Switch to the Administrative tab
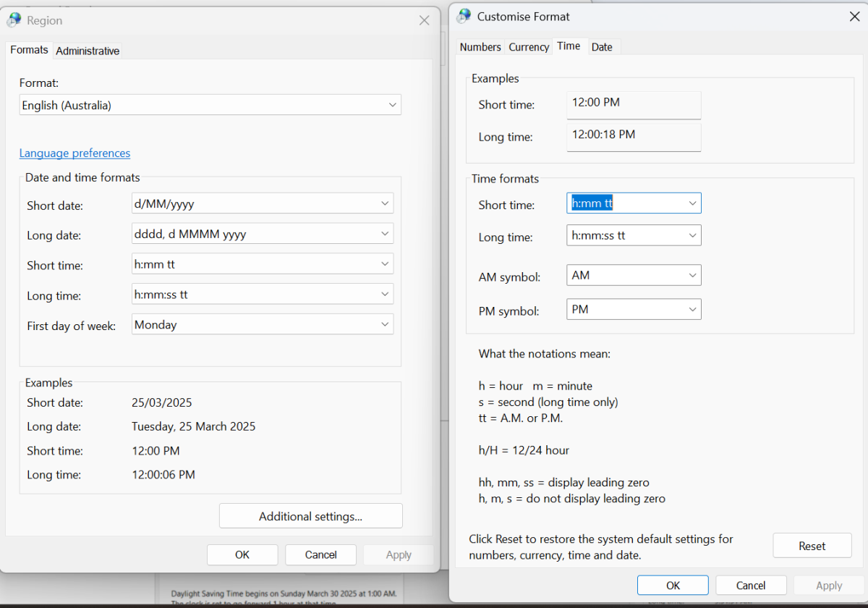 (x=87, y=51)
